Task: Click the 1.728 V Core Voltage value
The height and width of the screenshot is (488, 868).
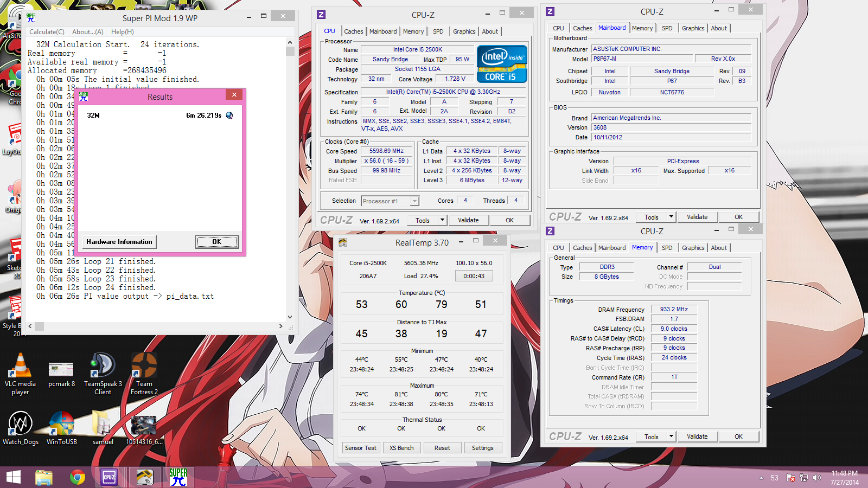Action: pyautogui.click(x=455, y=79)
